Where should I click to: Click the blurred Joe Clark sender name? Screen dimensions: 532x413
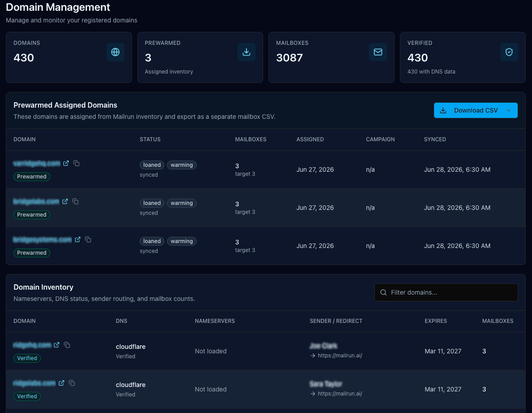point(323,346)
